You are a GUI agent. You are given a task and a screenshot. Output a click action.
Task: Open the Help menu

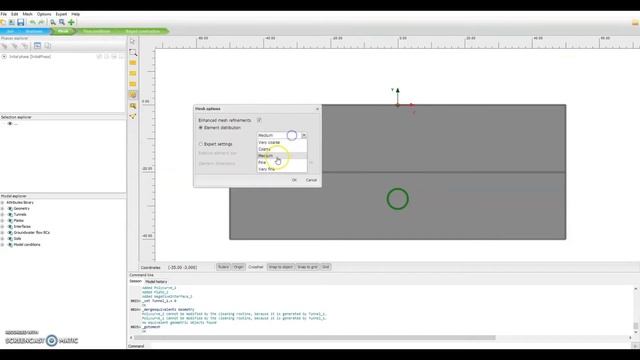(76, 14)
